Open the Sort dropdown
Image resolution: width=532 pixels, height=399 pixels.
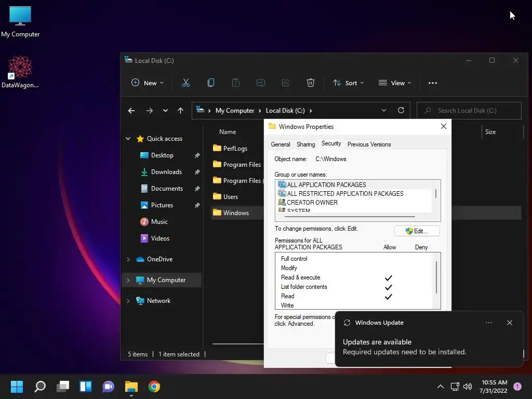click(x=349, y=83)
